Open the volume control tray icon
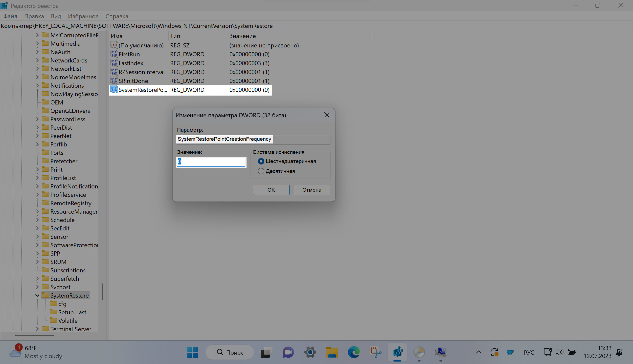Viewport: 633px width, 364px height. pos(559,352)
